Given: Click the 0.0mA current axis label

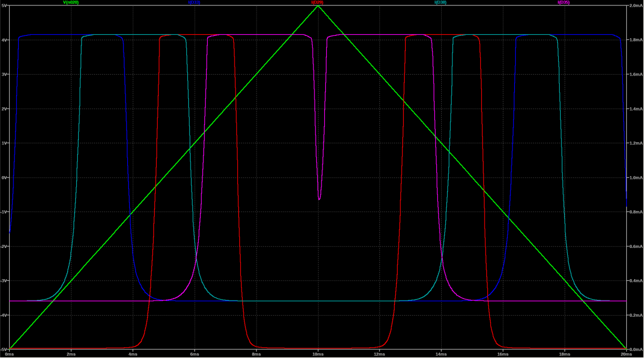Looking at the screenshot, I should coord(635,349).
